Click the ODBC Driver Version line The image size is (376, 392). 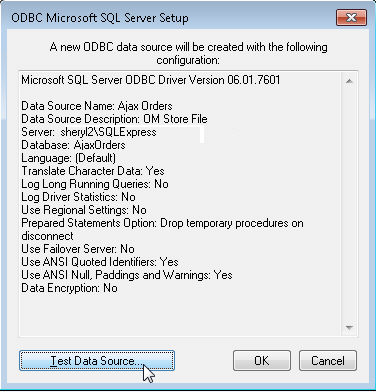(151, 80)
